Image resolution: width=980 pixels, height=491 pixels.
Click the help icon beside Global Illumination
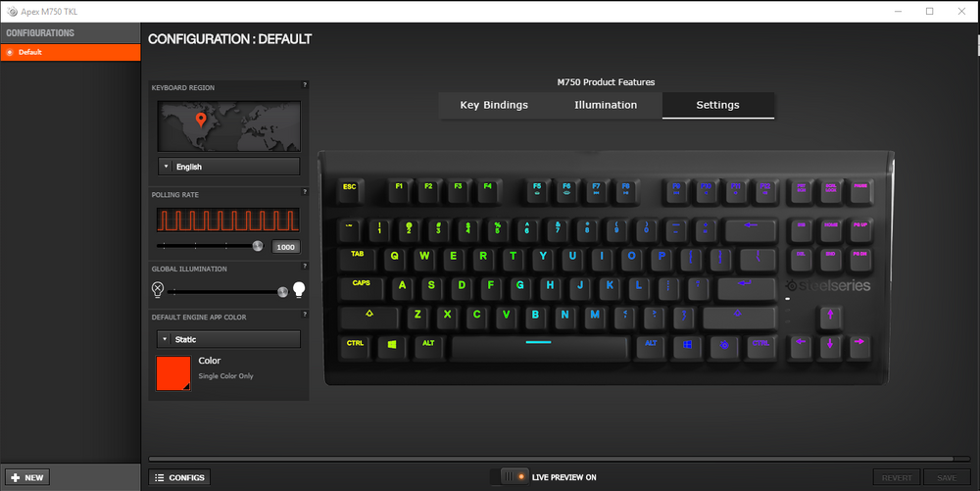305,267
